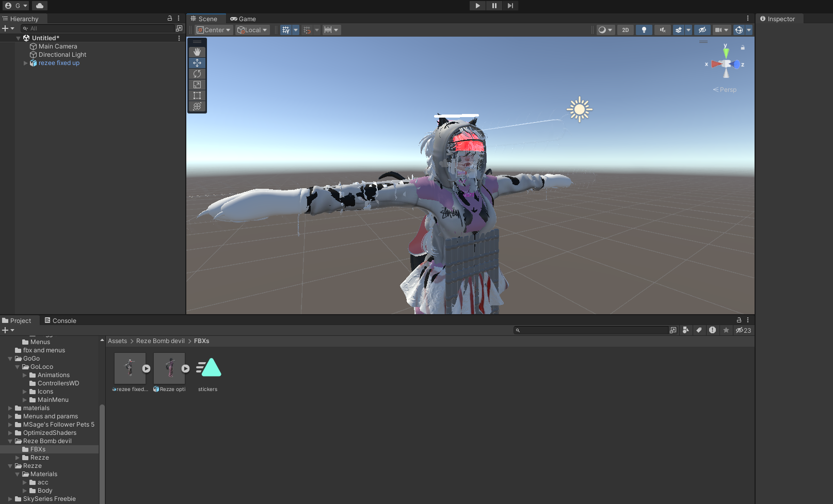Open search by label filter
The height and width of the screenshot is (504, 833).
tap(699, 330)
